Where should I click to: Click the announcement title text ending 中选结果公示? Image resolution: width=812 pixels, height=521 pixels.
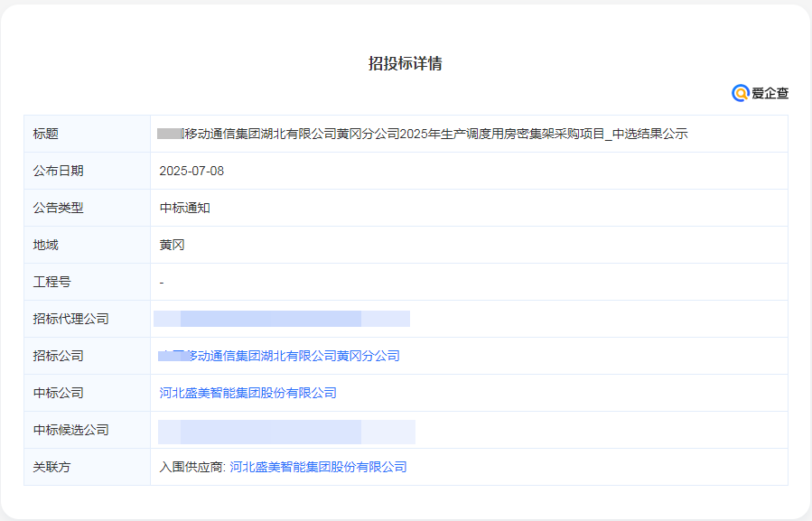click(423, 134)
